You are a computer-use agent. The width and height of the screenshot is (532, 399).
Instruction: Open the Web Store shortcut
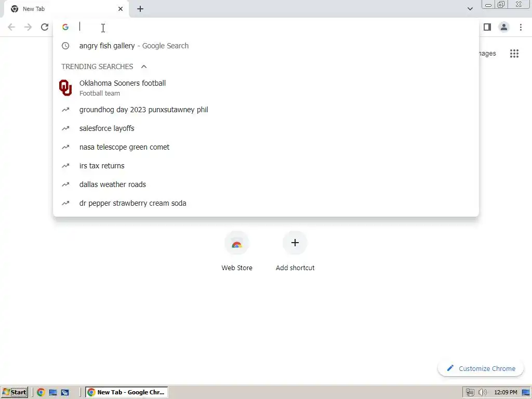[237, 251]
